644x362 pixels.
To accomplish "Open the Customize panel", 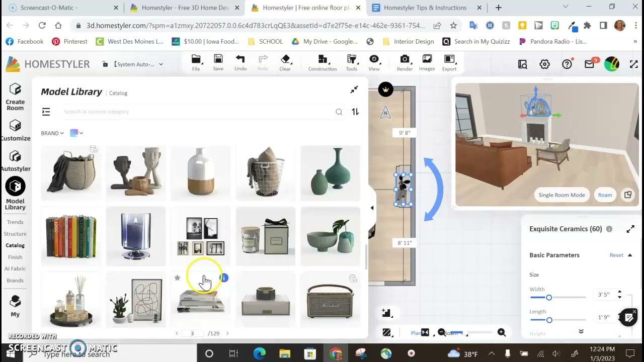I will tap(15, 130).
